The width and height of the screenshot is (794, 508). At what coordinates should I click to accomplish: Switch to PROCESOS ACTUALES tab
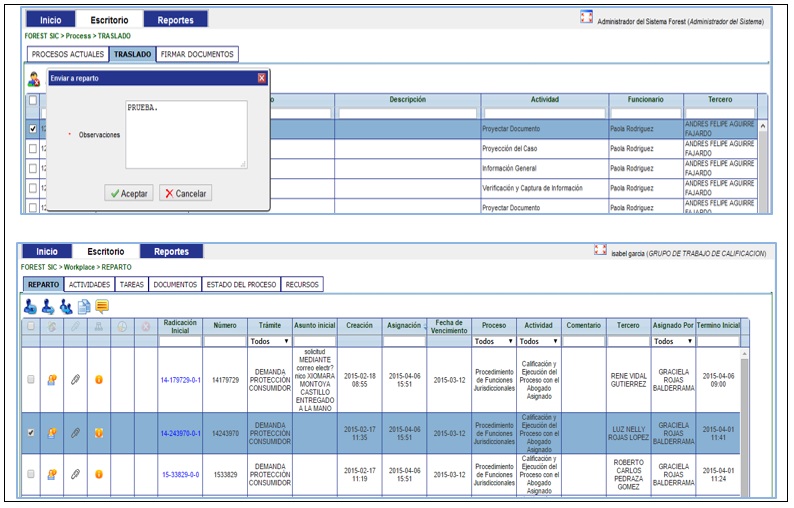[x=68, y=54]
